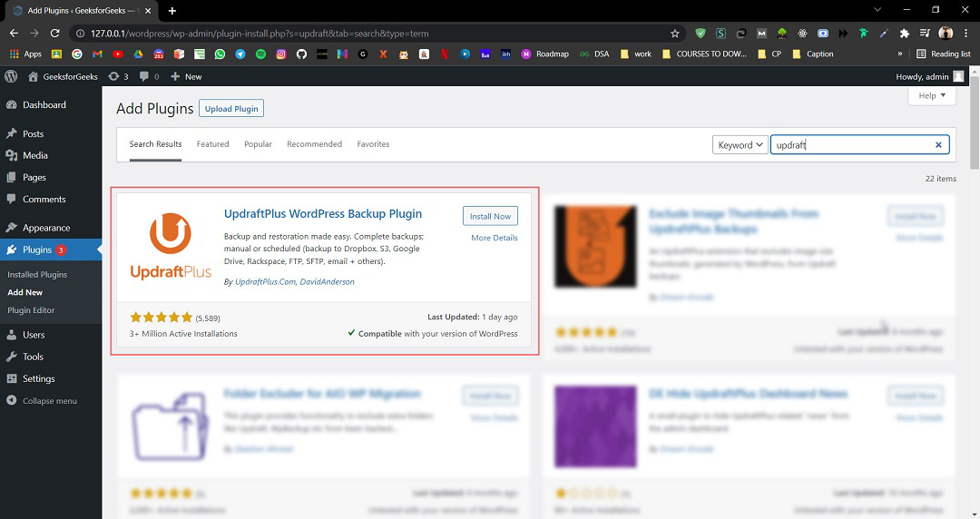Viewport: 980px width, 519px height.
Task: Visit the GeeksforGeeks site link in admin bar
Action: 64,76
